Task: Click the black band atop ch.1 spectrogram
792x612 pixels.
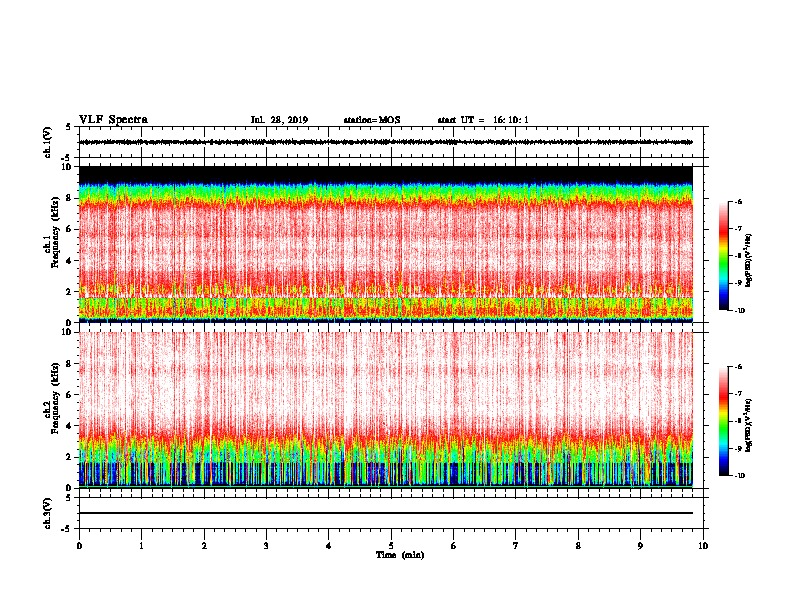Action: [x=385, y=174]
